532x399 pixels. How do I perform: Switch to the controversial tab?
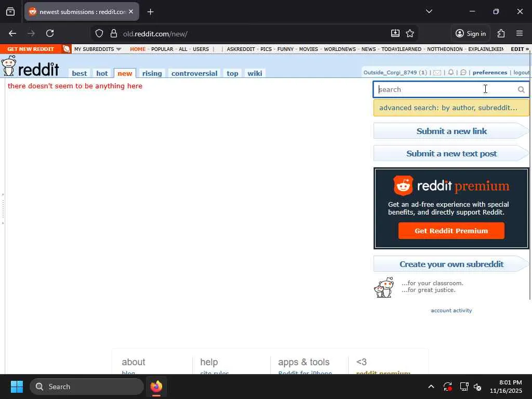coord(194,73)
